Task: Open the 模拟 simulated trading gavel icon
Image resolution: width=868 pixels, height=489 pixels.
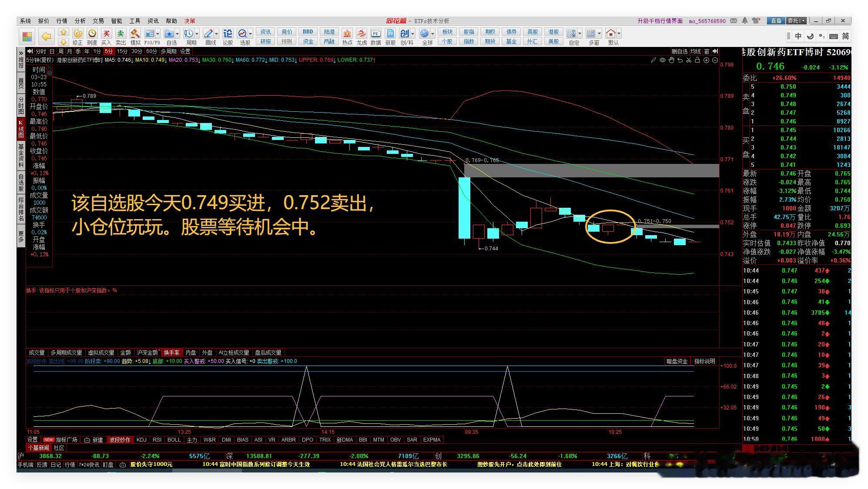Action: point(135,34)
